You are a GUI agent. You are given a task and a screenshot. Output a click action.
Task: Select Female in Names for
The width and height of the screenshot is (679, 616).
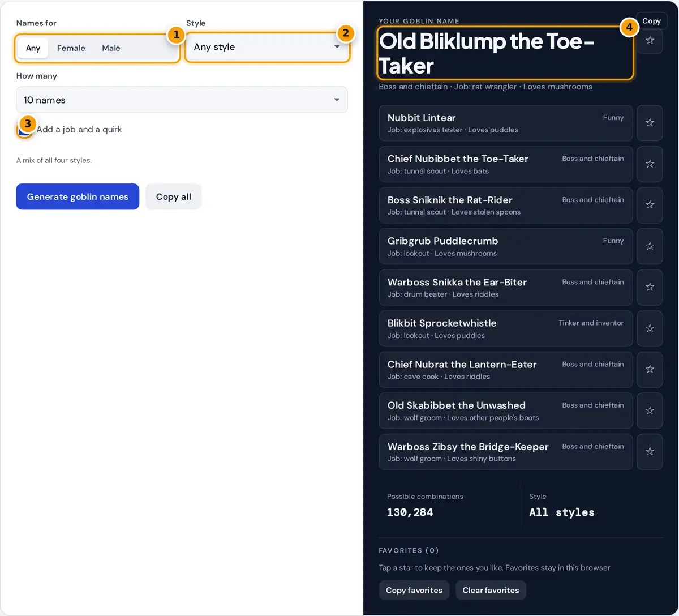pyautogui.click(x=71, y=48)
